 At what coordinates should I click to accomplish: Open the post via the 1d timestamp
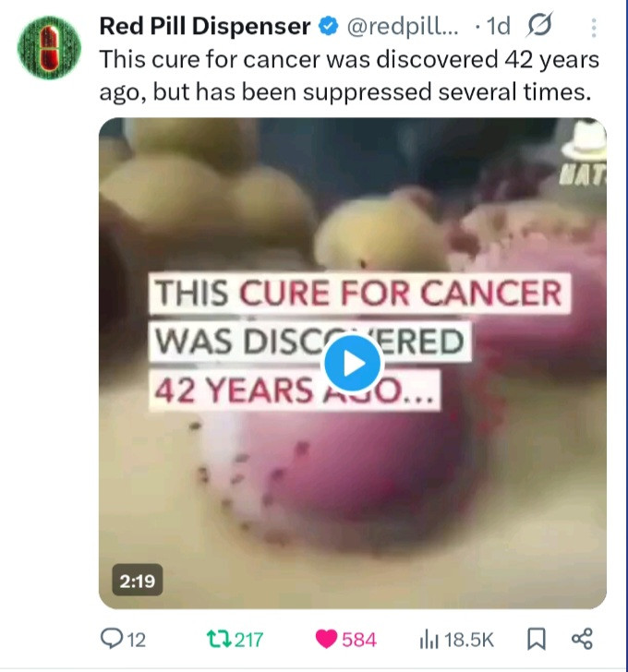[x=499, y=27]
